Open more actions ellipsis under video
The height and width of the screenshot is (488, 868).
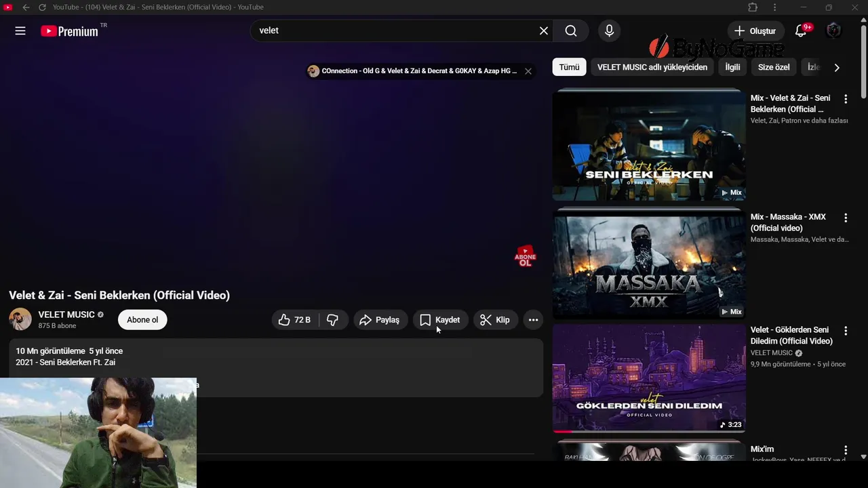point(533,320)
